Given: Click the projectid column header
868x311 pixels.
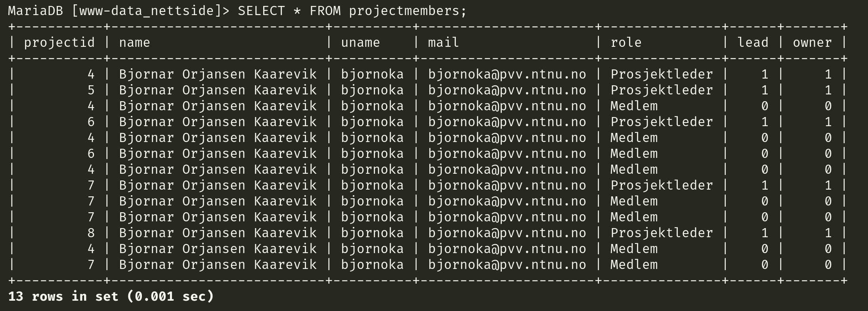Looking at the screenshot, I should [x=59, y=42].
